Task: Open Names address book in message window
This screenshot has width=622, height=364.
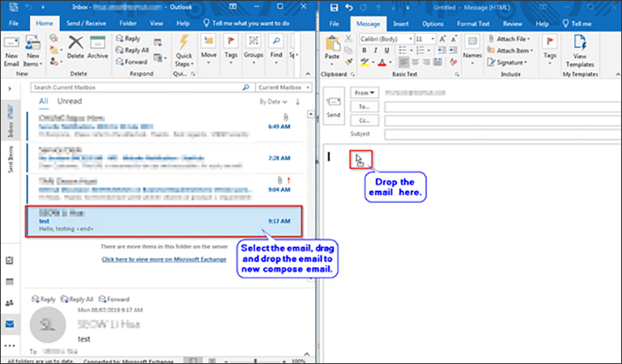Action: point(472,49)
